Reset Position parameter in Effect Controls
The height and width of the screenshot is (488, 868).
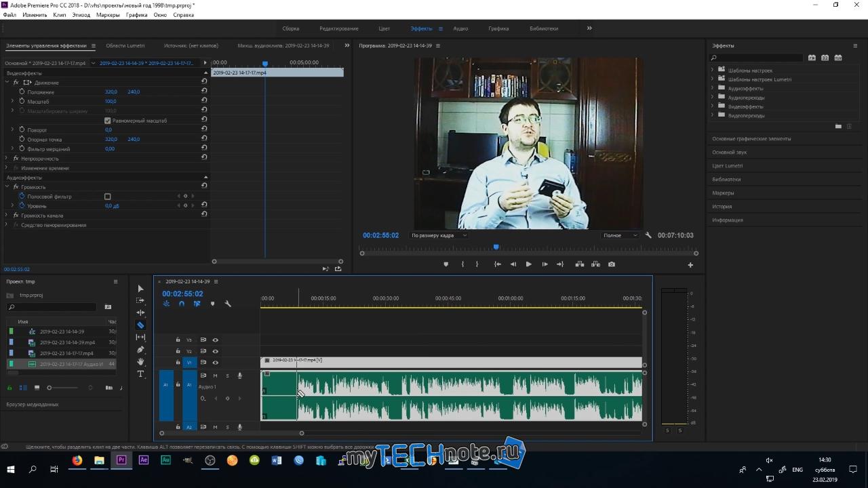click(x=204, y=91)
